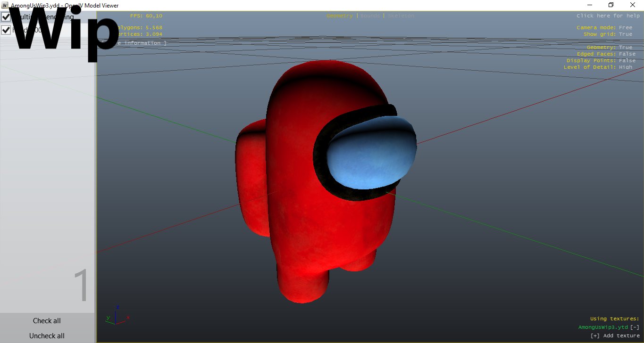Toggle the Multisample checkbox at top of list
Screen dimensions: 644x343
click(x=6, y=17)
